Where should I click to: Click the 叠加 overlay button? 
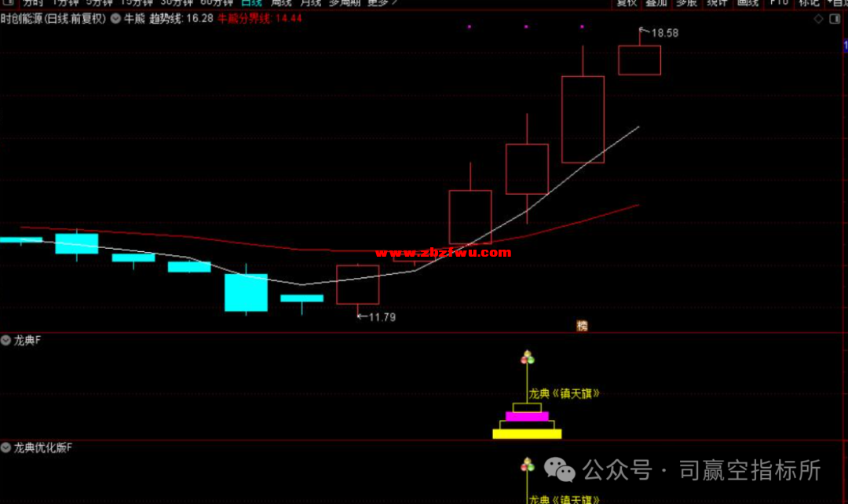[x=656, y=2]
